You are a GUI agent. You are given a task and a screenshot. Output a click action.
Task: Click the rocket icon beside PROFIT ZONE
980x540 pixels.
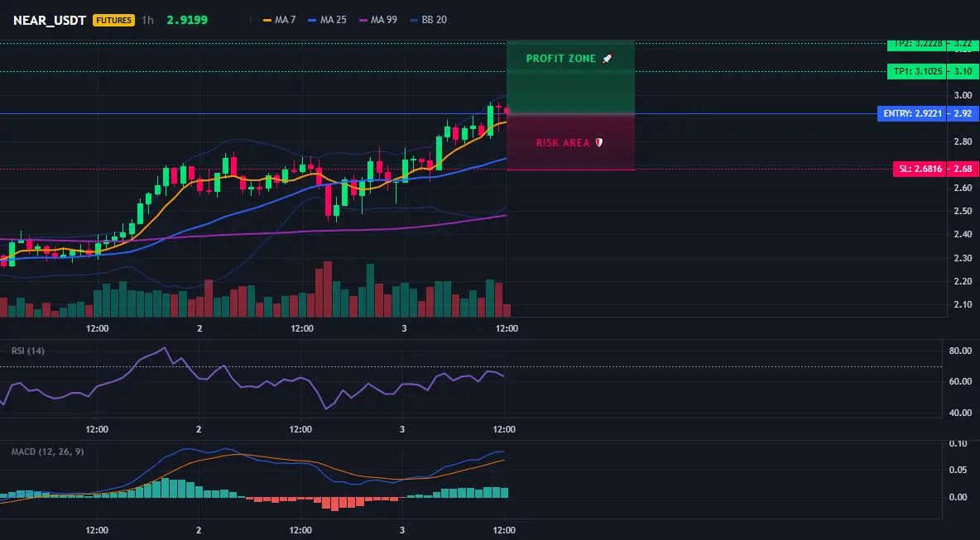coord(607,58)
